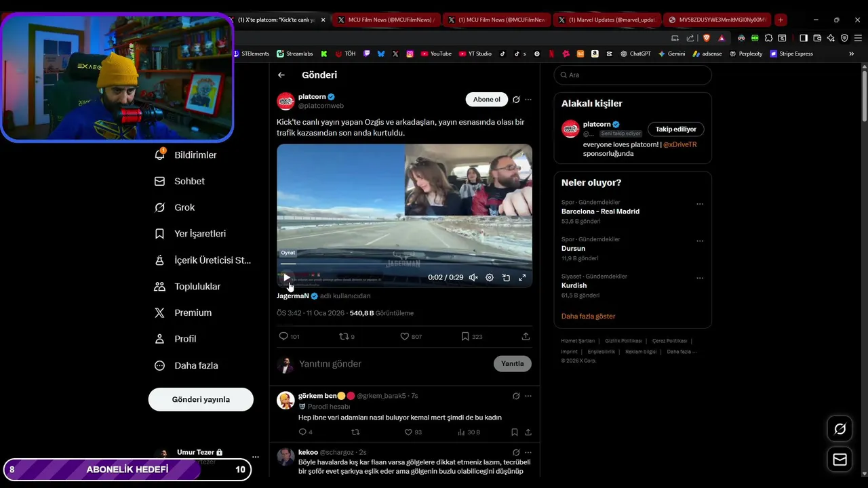Click the Ara search field

pyautogui.click(x=633, y=75)
